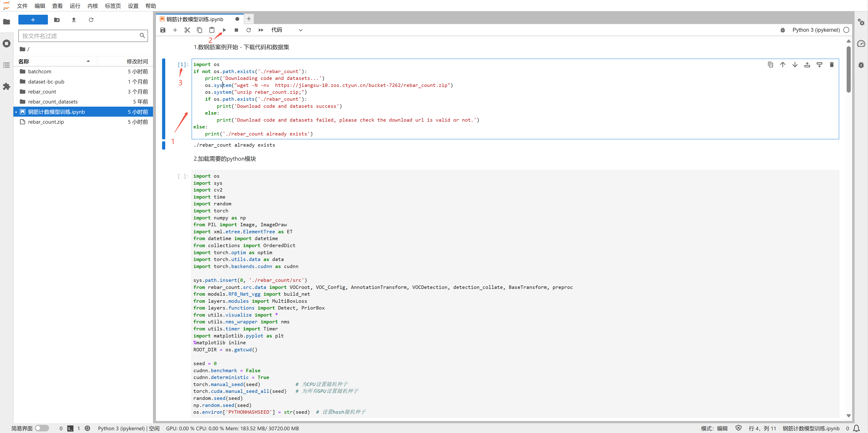The image size is (868, 433).
Task: Sort files by modified time column
Action: tap(125, 61)
